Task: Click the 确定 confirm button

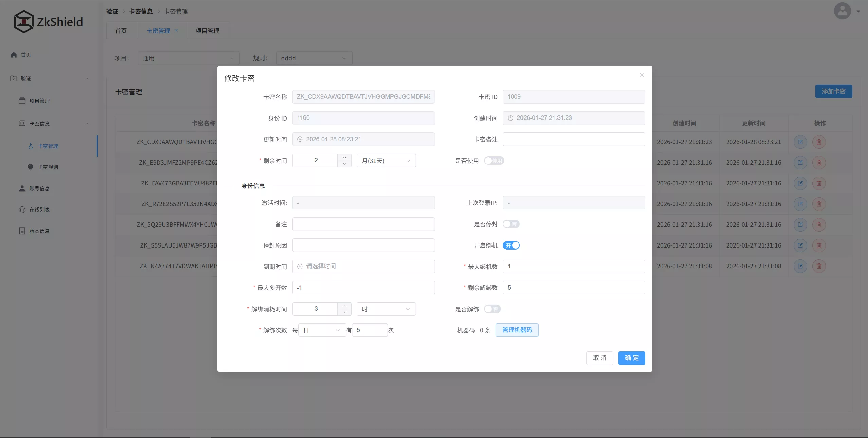Action: point(631,358)
